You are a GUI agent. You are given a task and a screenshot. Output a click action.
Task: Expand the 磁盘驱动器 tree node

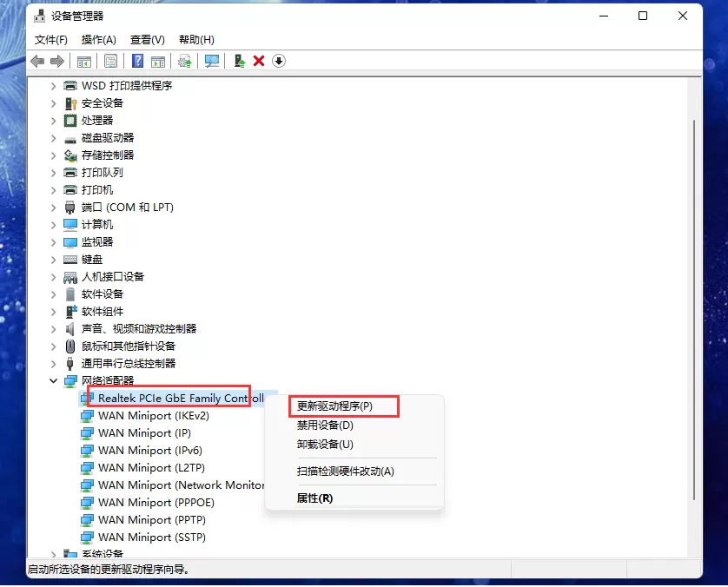54,137
